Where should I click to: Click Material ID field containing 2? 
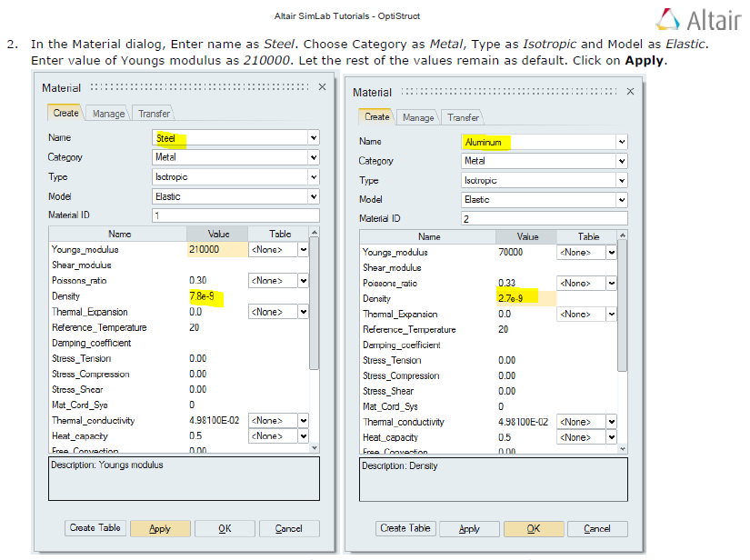tap(545, 219)
